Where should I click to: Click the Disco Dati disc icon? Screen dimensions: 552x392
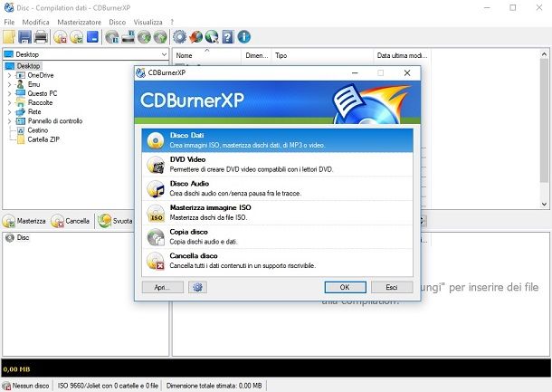156,140
